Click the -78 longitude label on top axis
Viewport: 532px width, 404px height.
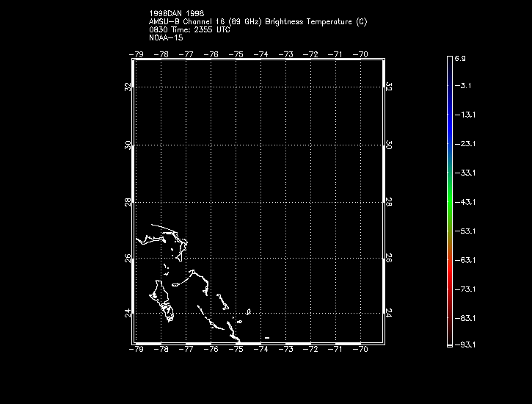click(x=161, y=54)
